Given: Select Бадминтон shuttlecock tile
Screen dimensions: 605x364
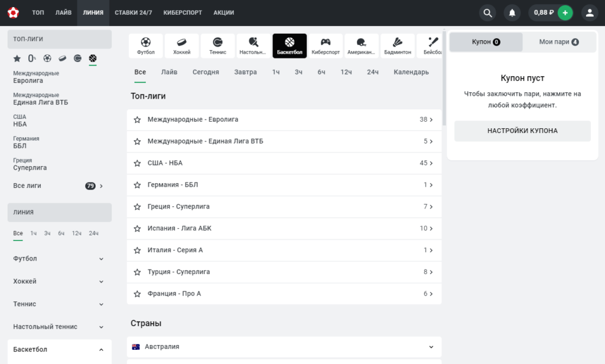Looking at the screenshot, I should pyautogui.click(x=398, y=46).
